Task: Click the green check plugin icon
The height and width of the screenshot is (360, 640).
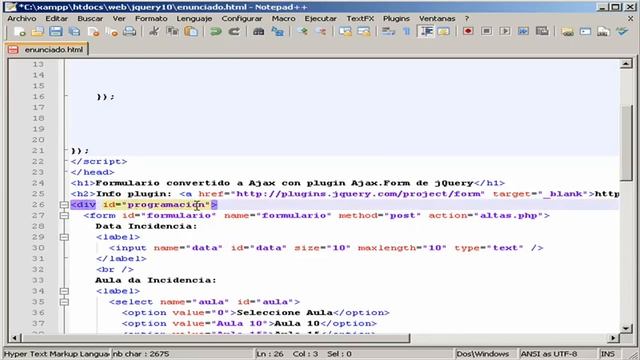Action: coord(622,31)
